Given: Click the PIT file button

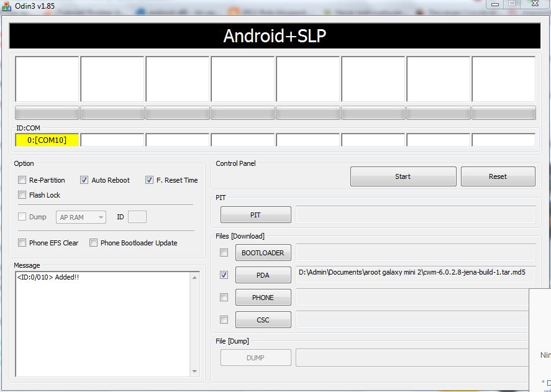Looking at the screenshot, I should coord(256,215).
